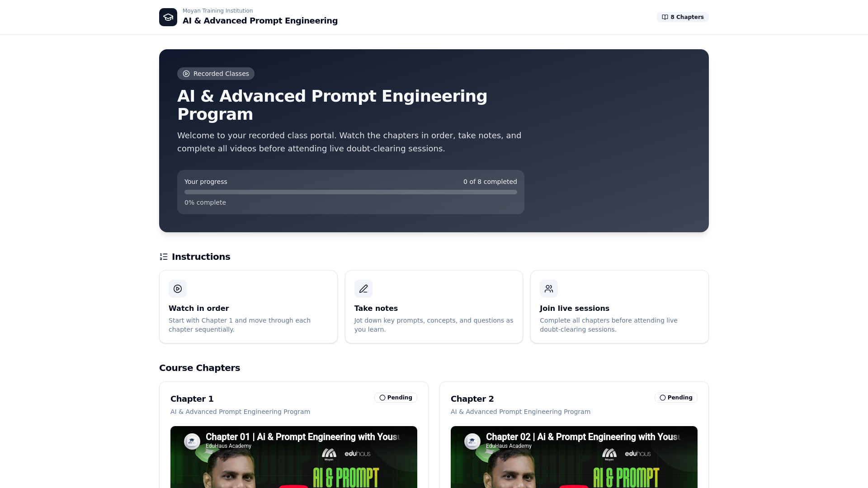Click the course progress bar
Screen dimensions: 868x488
point(351,192)
